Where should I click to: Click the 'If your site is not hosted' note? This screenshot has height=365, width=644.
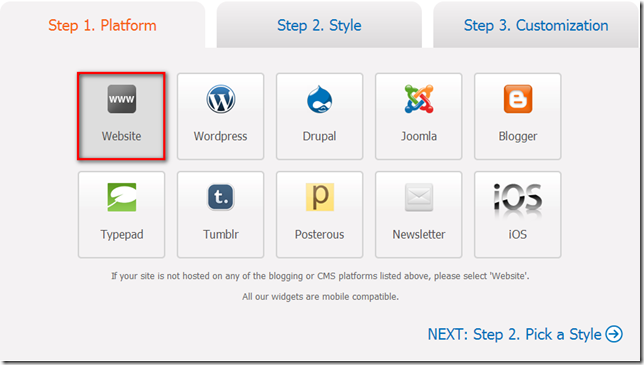click(320, 276)
